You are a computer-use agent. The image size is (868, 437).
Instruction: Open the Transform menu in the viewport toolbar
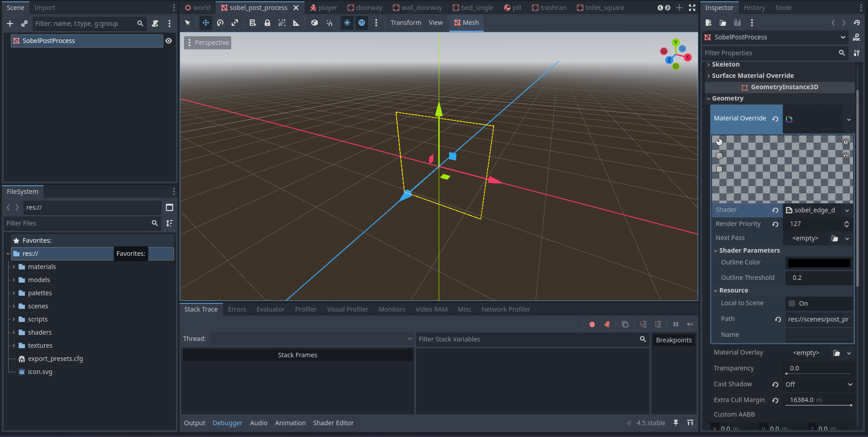pos(406,23)
